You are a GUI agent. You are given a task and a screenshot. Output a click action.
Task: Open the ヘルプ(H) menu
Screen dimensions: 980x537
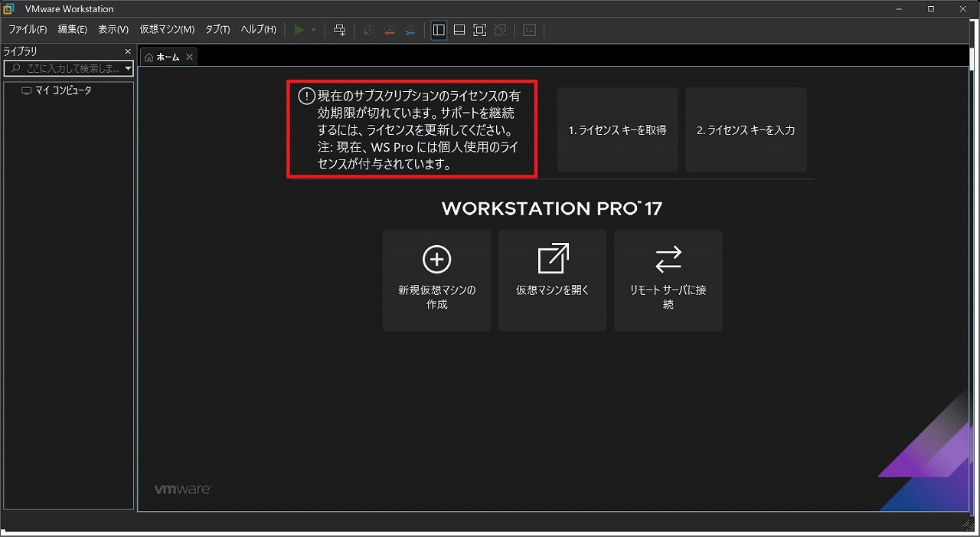(x=259, y=30)
